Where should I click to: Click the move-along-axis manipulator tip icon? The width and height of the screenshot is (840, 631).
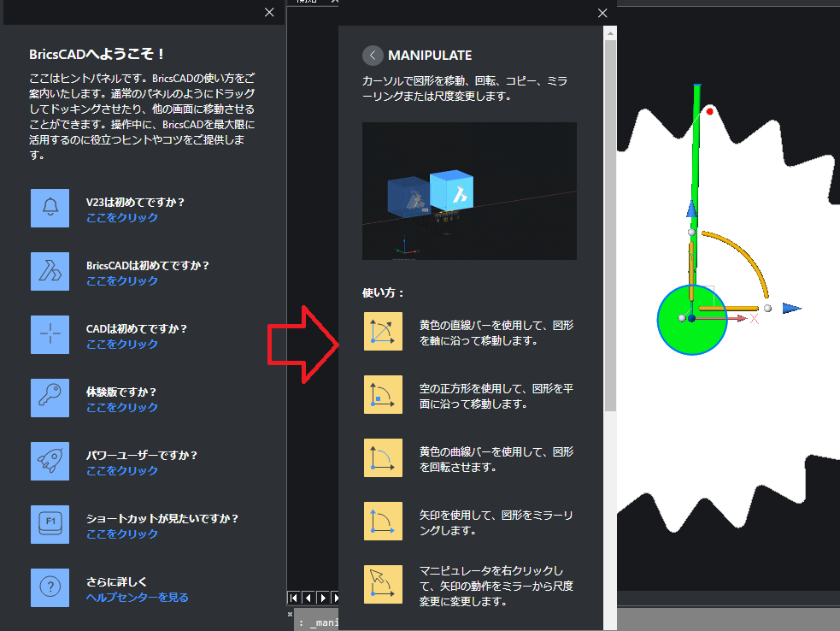383,331
